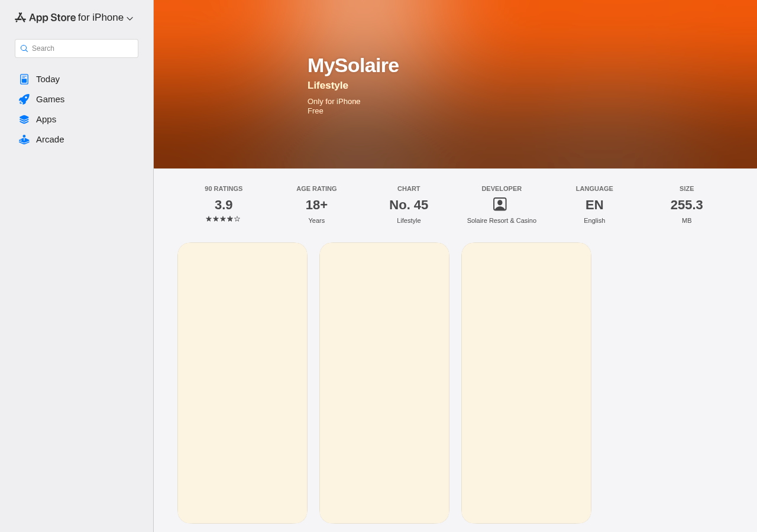Click the Games rocket icon

coord(24,99)
